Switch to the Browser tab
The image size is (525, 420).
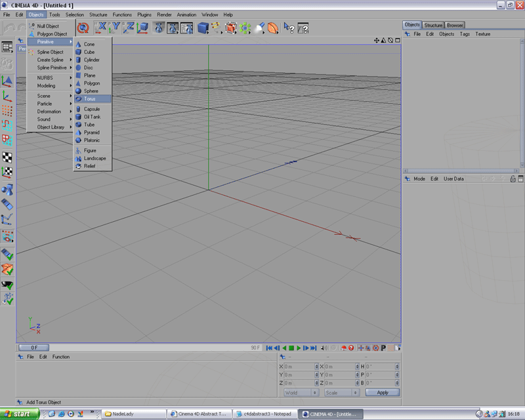pyautogui.click(x=455, y=25)
